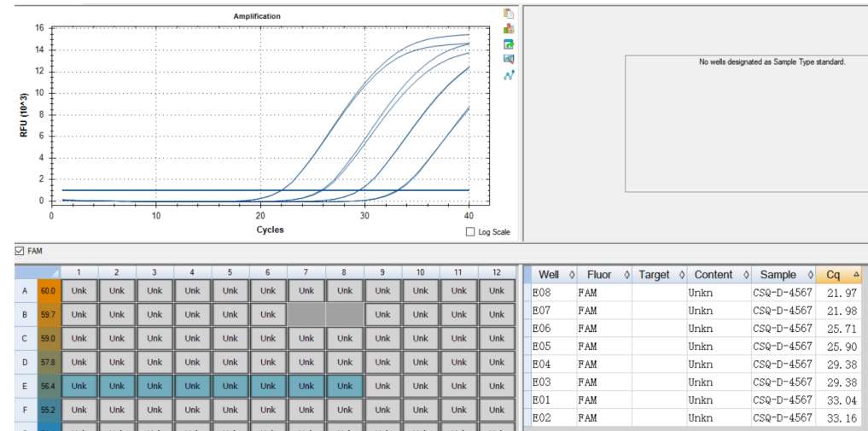Select highlighted well E5
This screenshot has height=431, width=868.
pos(230,386)
